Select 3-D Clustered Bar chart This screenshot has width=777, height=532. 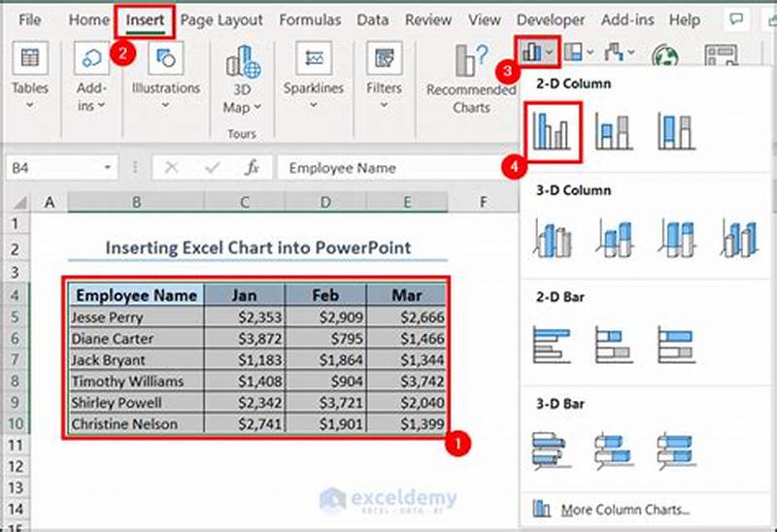click(552, 450)
